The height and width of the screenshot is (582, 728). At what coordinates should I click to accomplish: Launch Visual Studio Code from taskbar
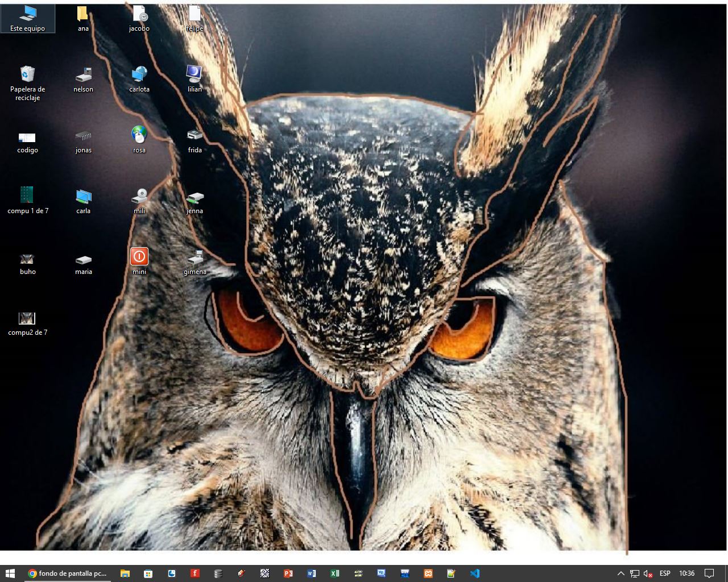[475, 573]
